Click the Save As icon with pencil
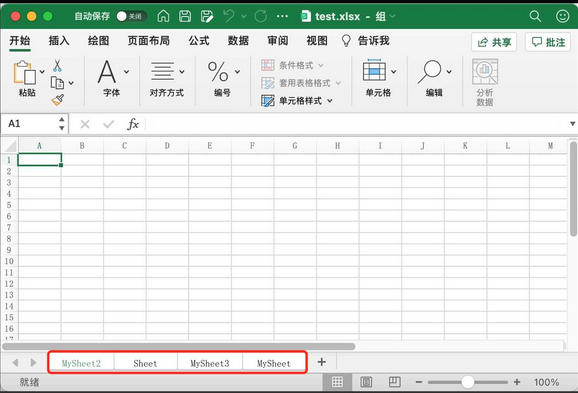 207,16
